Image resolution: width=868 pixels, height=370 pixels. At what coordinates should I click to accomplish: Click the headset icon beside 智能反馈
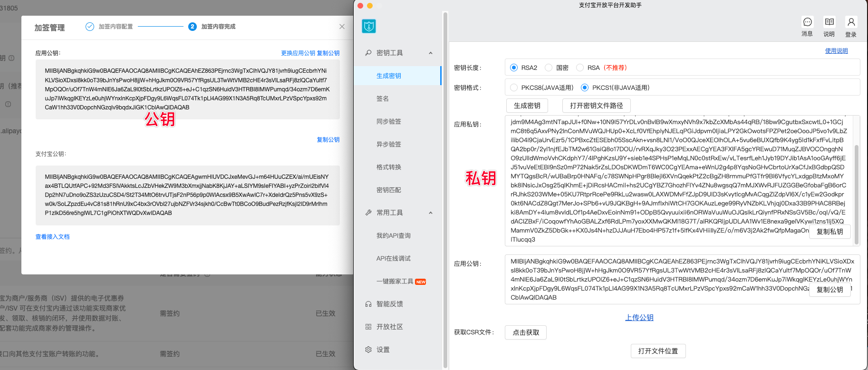(x=368, y=304)
